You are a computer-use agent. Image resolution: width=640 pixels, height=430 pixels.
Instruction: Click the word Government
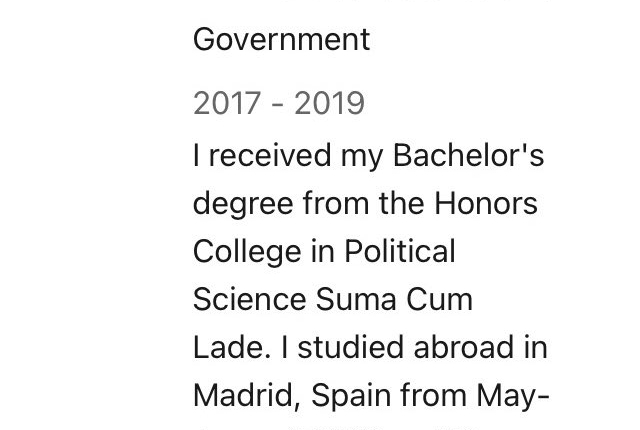pyautogui.click(x=281, y=40)
